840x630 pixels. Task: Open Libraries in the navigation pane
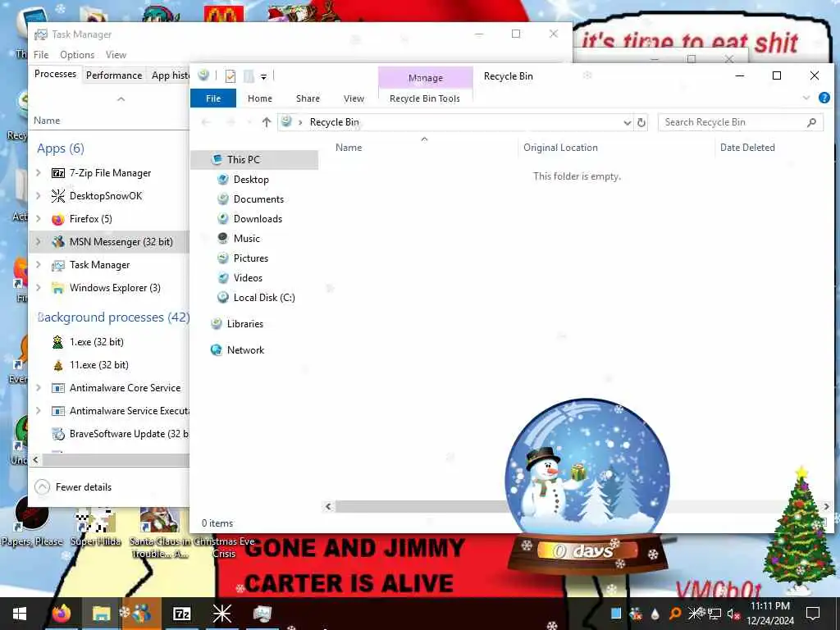244,324
